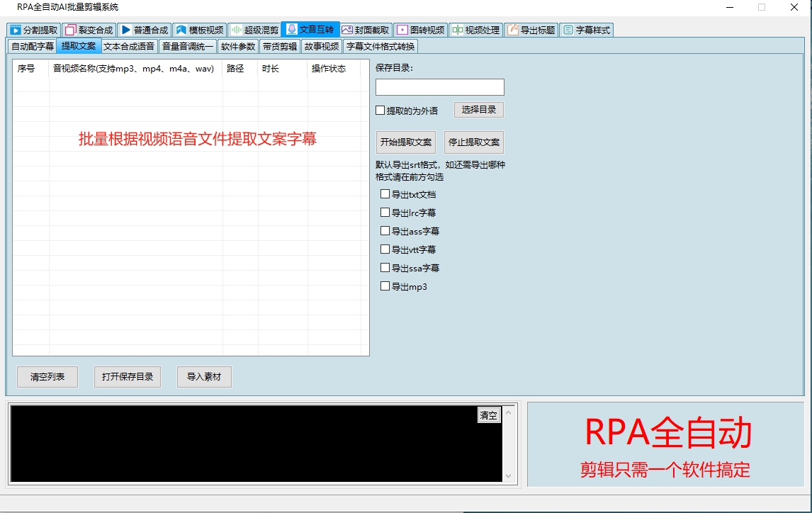Check the 导出mp3 option
Image resolution: width=812 pixels, height=513 pixels.
(385, 286)
